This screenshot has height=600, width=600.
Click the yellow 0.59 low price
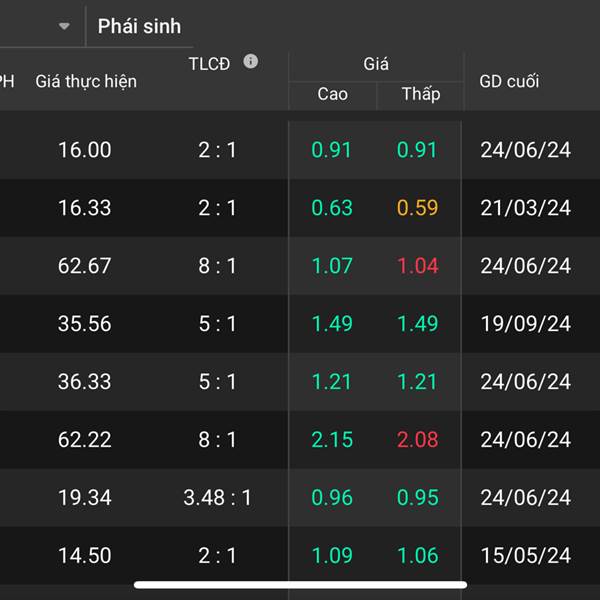point(417,208)
